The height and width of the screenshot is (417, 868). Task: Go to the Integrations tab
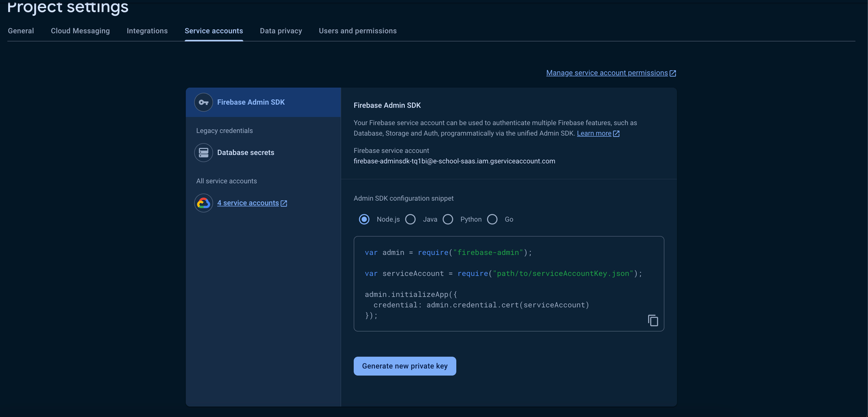(x=147, y=31)
